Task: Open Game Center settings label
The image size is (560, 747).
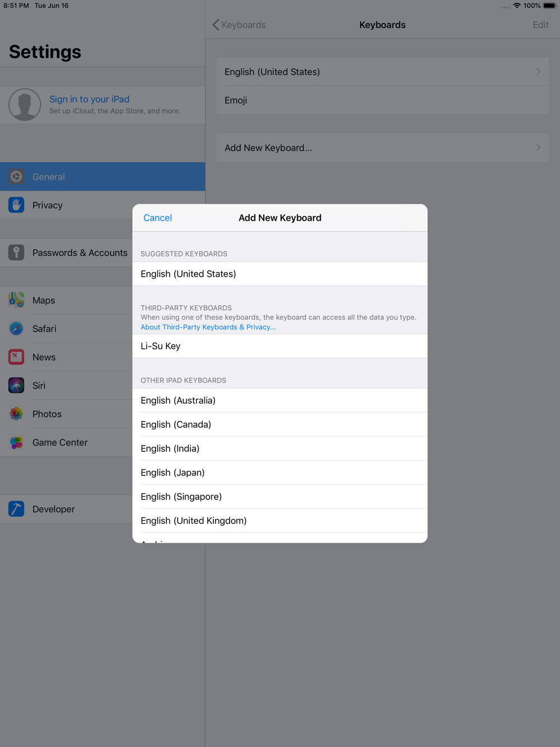Action: pos(60,442)
